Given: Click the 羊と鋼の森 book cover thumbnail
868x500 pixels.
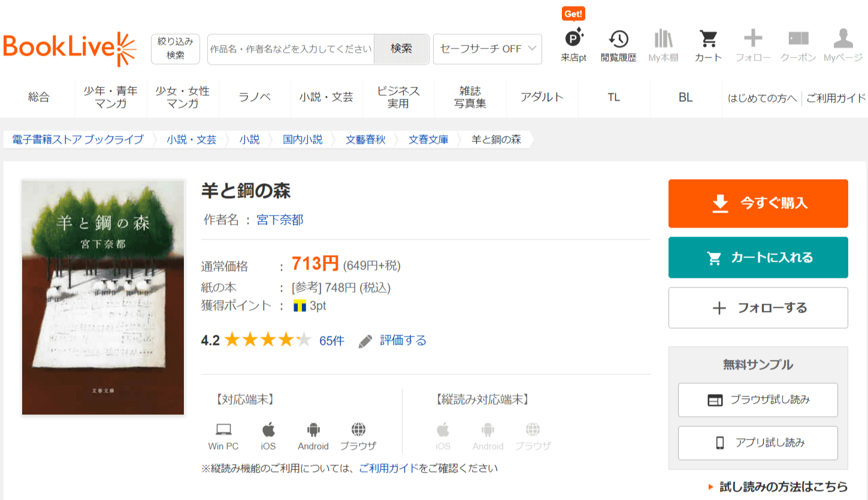Looking at the screenshot, I should pyautogui.click(x=103, y=297).
